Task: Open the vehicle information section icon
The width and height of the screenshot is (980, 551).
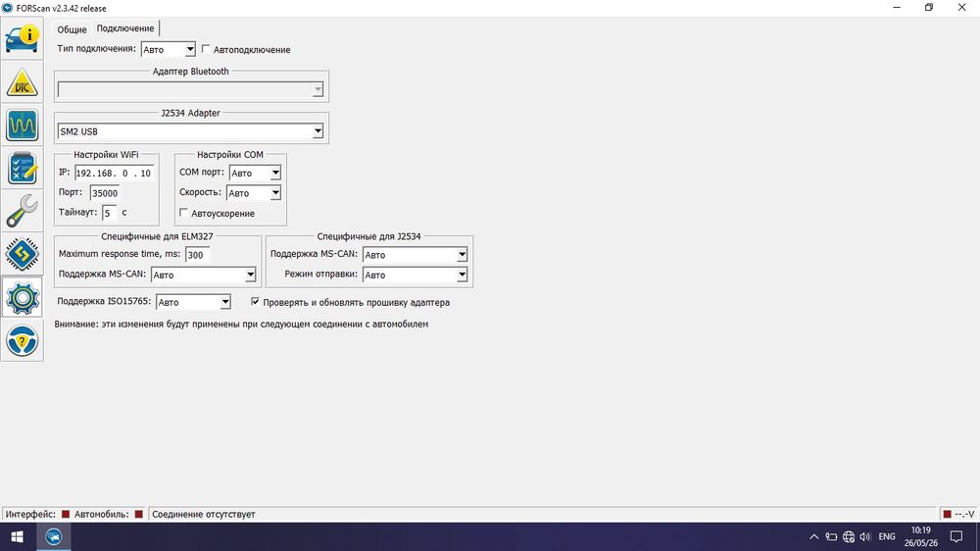Action: click(x=22, y=39)
